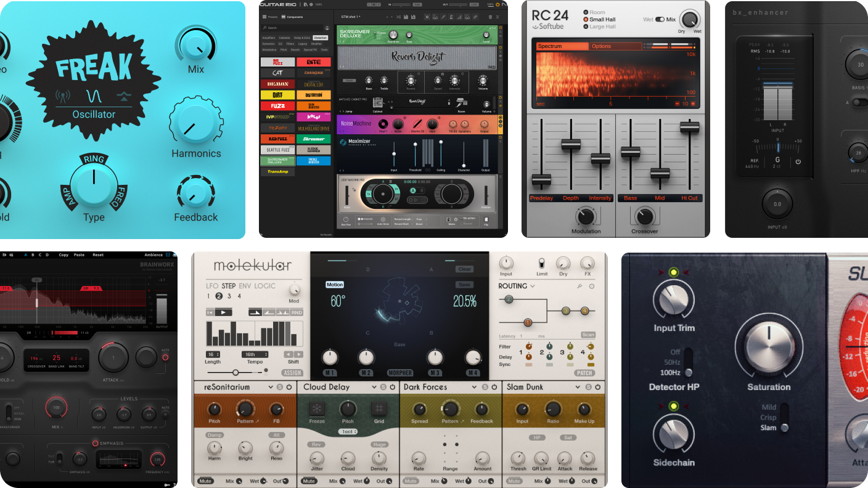Turn off the Slam Dunk power icon
The image size is (868, 488).
tap(597, 387)
